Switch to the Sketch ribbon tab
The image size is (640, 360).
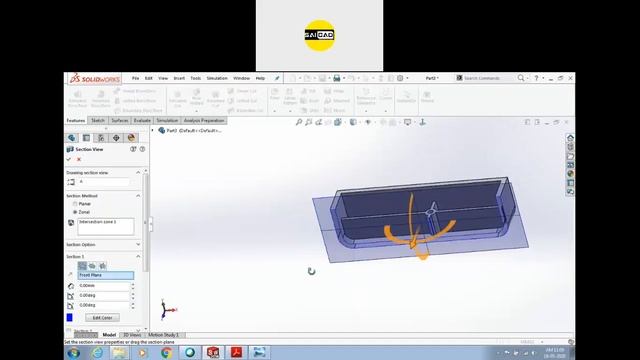(98, 120)
